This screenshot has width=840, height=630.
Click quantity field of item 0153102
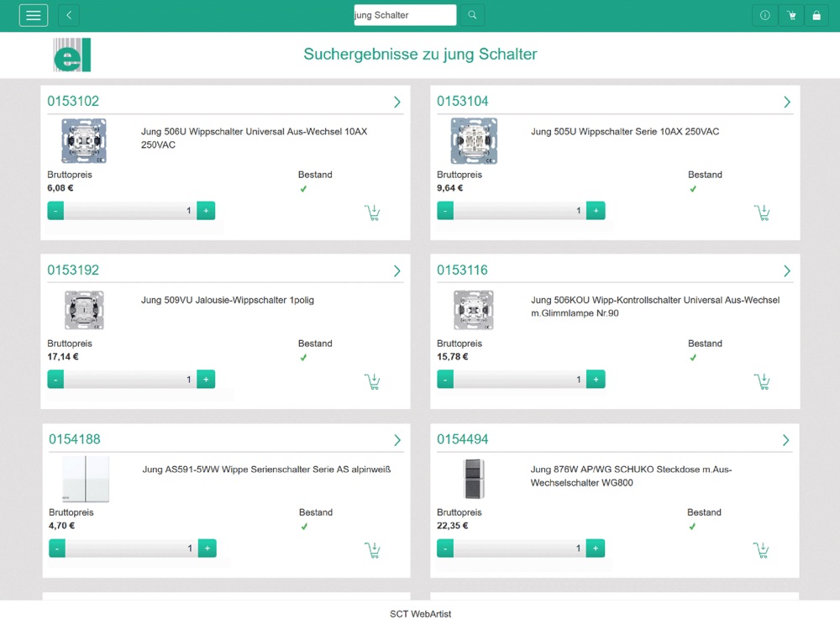pyautogui.click(x=130, y=211)
